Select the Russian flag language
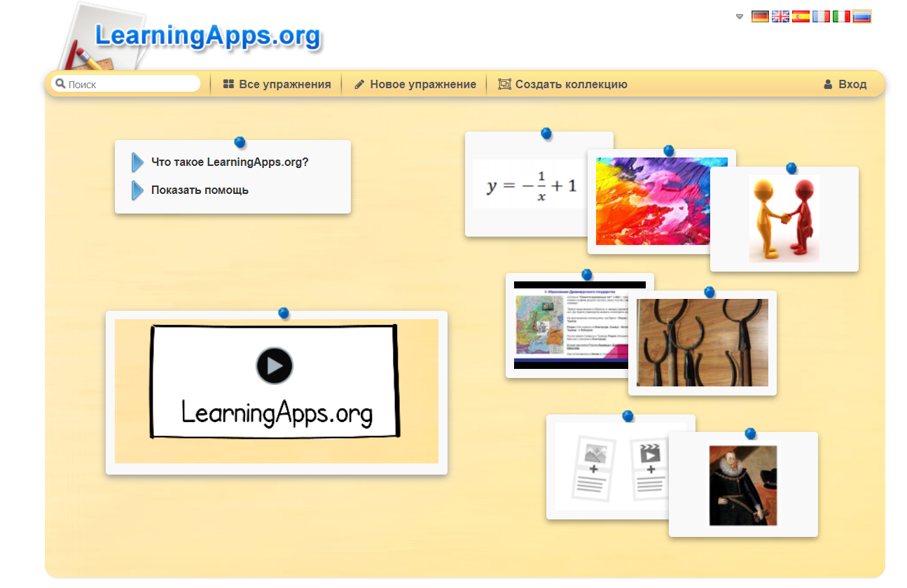This screenshot has width=907, height=588. coord(862,16)
